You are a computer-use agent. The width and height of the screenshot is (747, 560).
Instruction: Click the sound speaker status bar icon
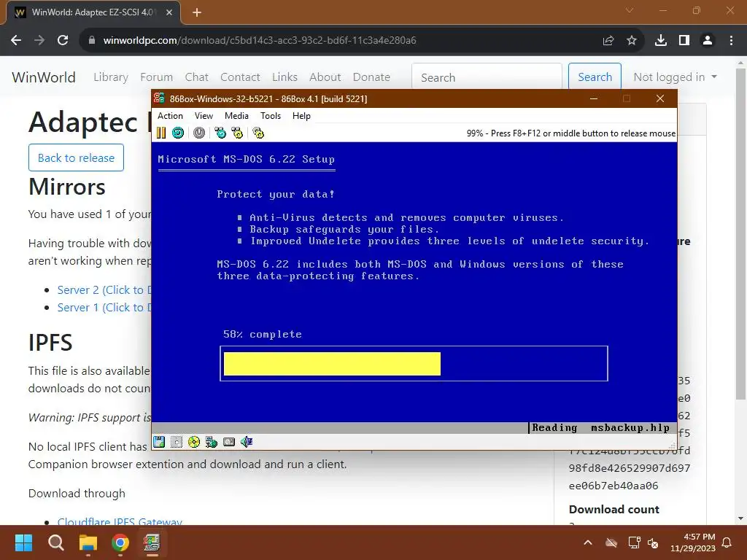pyautogui.click(x=247, y=442)
